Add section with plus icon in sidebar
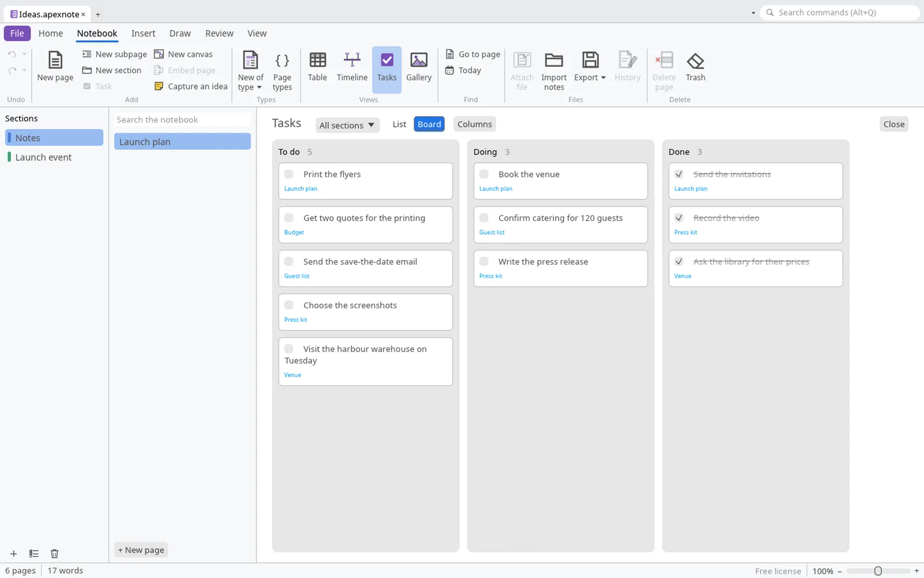The height and width of the screenshot is (578, 924). (x=13, y=553)
